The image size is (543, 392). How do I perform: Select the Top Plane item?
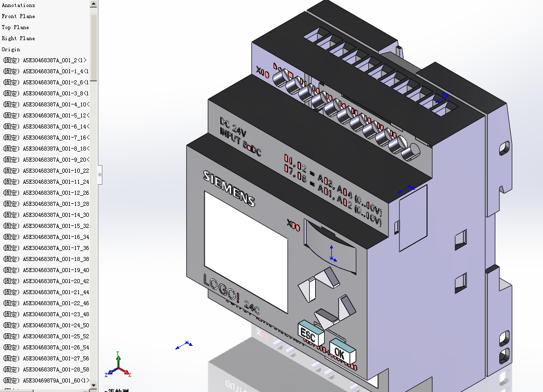tap(15, 28)
